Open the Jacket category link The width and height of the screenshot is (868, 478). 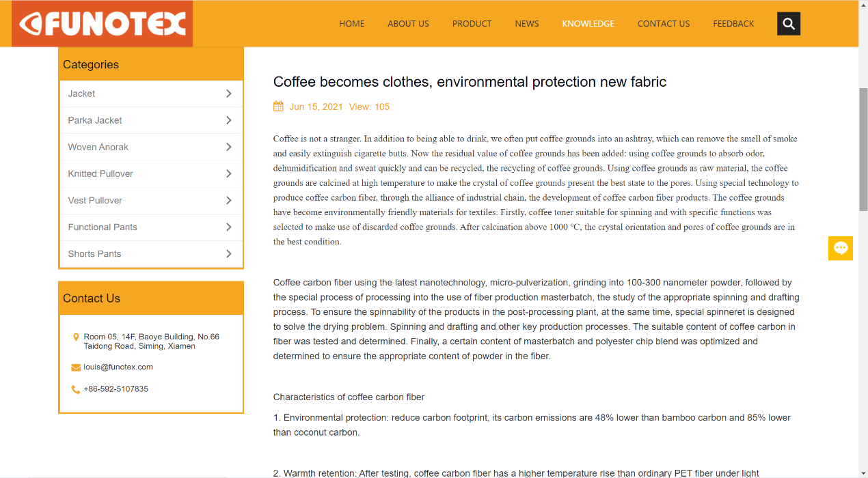tap(81, 94)
